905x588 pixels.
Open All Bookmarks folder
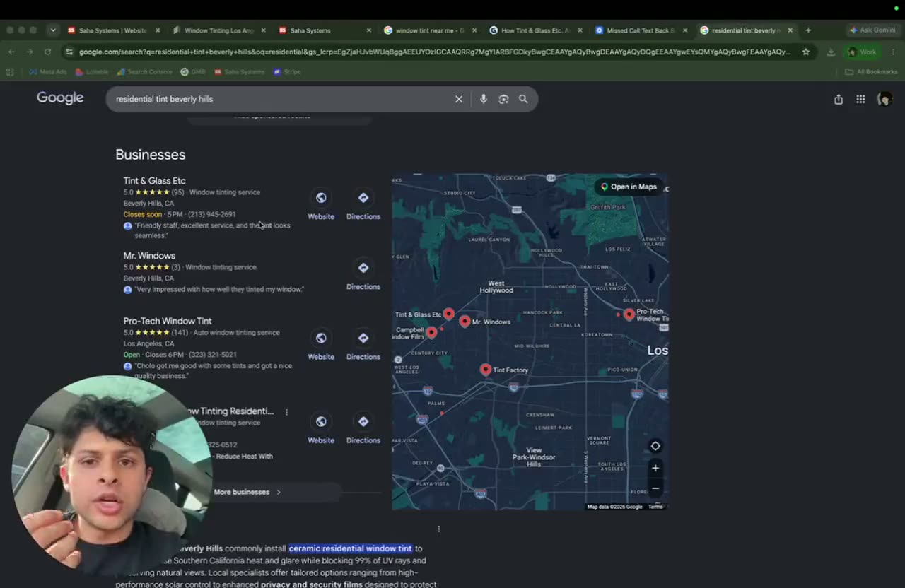tap(871, 71)
